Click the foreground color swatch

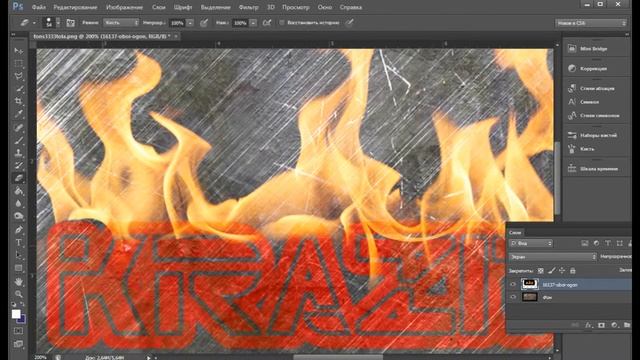click(x=16, y=313)
